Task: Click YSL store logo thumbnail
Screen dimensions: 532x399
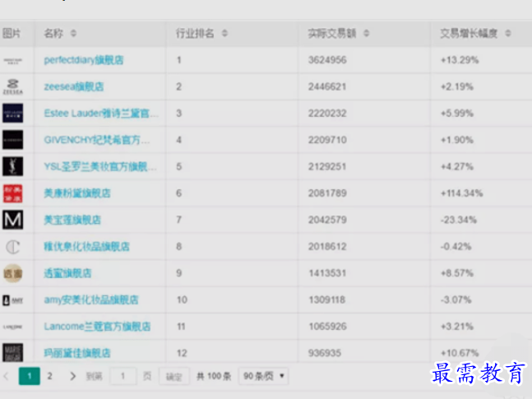Action: (13, 166)
